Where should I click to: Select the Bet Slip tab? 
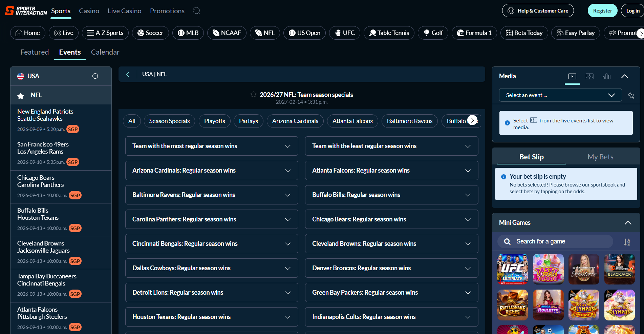tap(531, 157)
